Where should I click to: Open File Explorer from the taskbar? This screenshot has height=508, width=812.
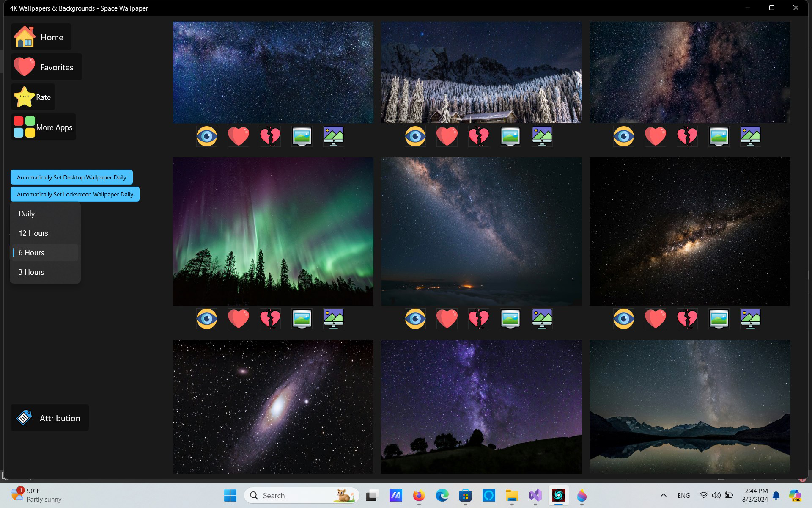click(512, 495)
